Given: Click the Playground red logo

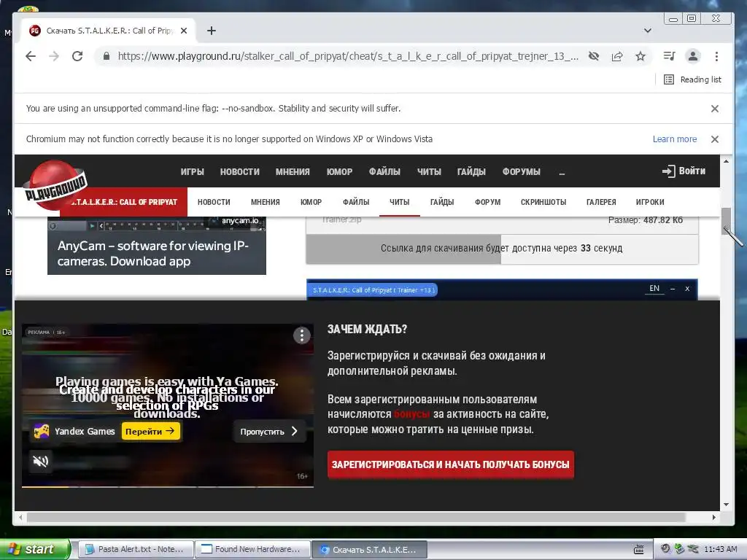Looking at the screenshot, I should click(55, 186).
